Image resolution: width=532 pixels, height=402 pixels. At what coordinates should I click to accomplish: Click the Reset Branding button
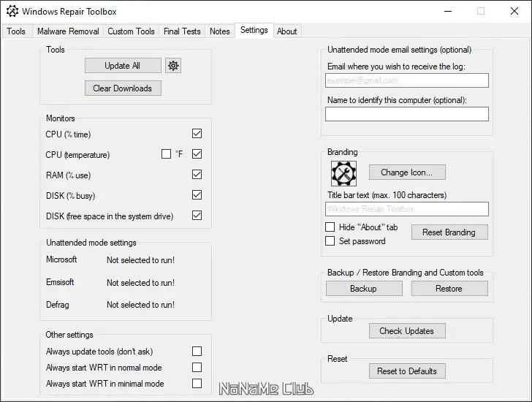(449, 232)
